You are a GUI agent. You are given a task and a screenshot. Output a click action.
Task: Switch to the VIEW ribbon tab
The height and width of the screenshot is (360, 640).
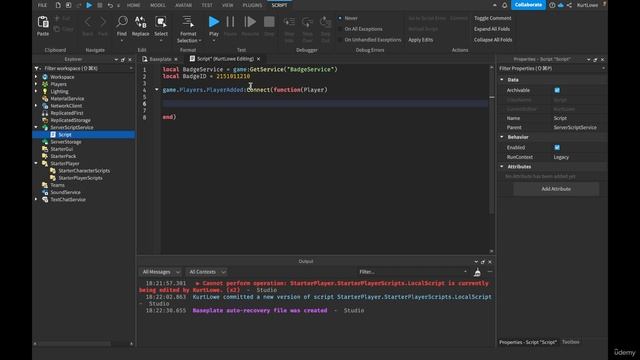(227, 5)
